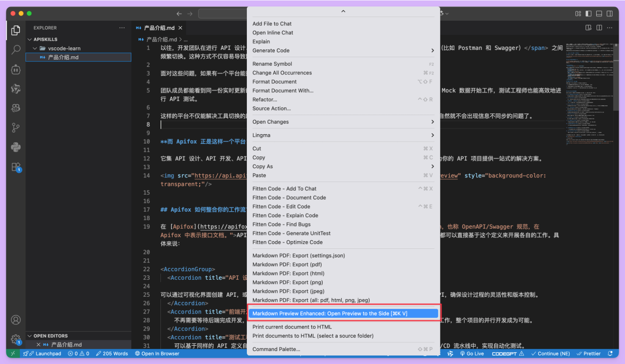The width and height of the screenshot is (625, 364).
Task: Click Open In Browser in status bar
Action: [157, 354]
